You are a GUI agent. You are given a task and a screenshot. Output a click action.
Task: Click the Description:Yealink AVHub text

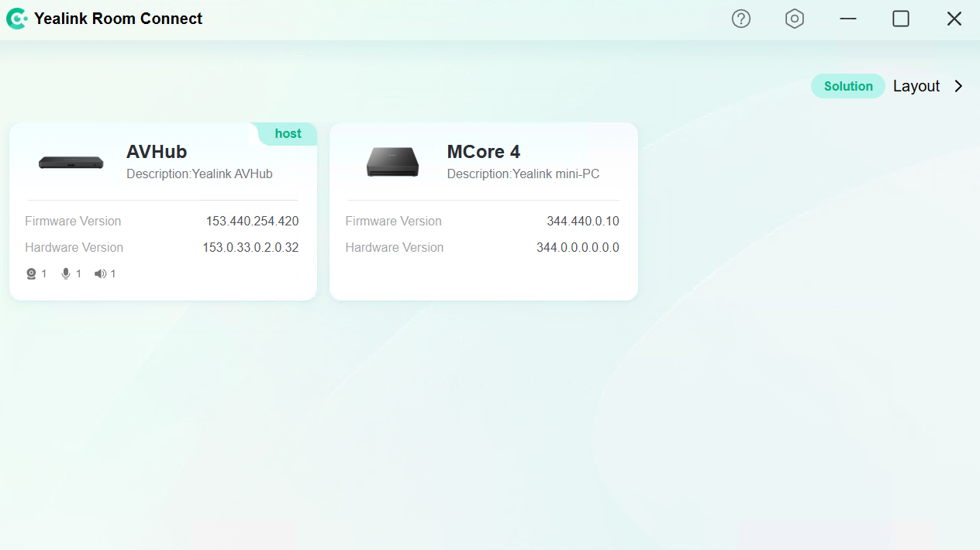[x=199, y=174]
